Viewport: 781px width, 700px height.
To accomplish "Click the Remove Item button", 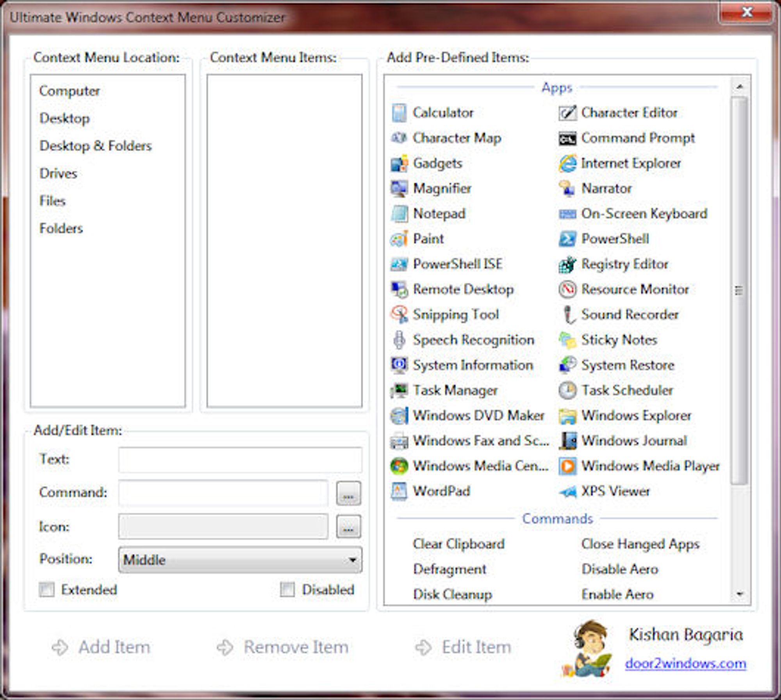I will 283,647.
